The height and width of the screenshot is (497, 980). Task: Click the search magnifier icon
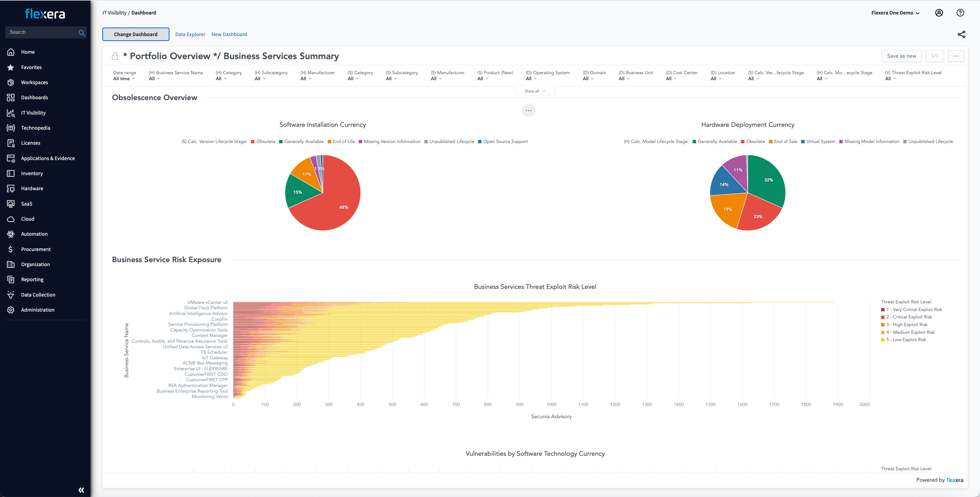81,33
